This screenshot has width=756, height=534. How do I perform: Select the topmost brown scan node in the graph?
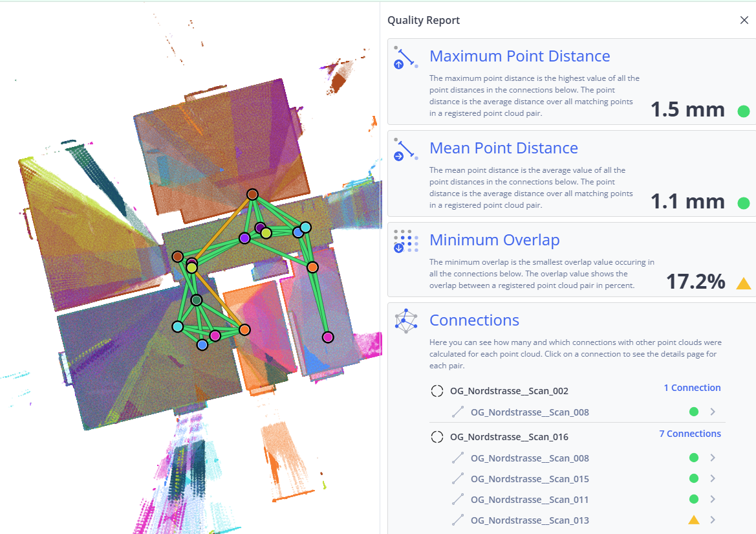[252, 194]
